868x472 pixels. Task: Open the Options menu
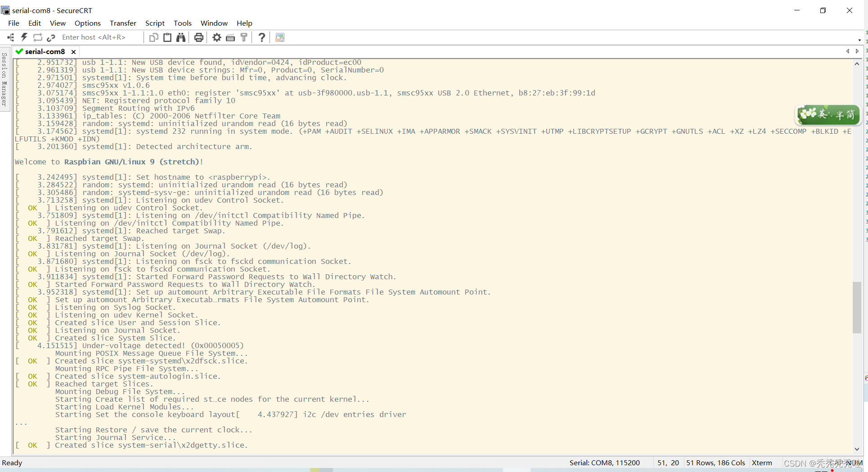[88, 23]
